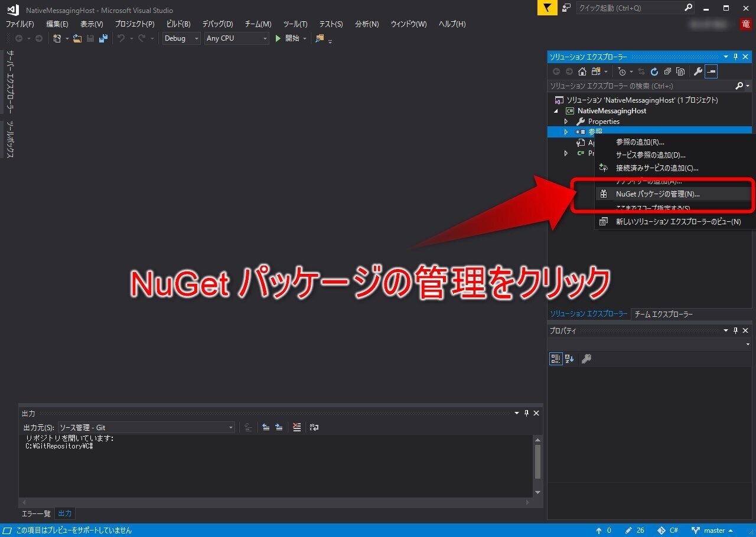Screen dimensions: 756x537
Task: Click the notifications flag icon
Action: tap(548, 8)
